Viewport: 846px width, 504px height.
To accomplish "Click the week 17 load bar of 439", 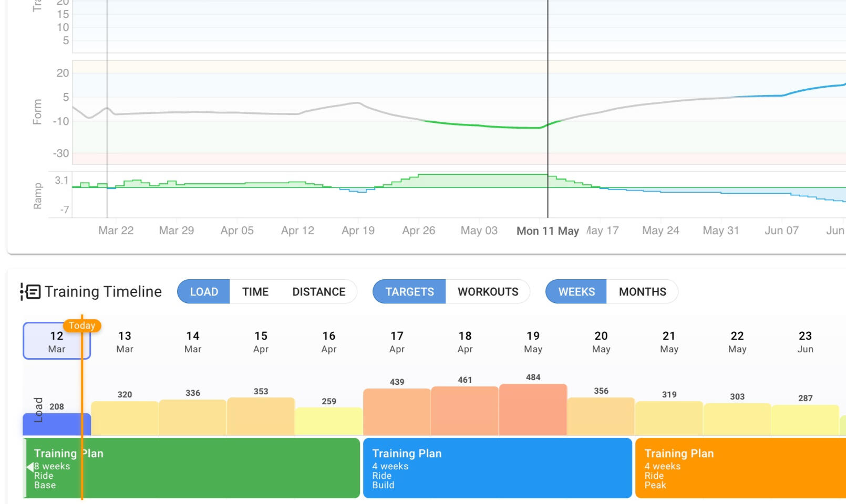I will click(397, 412).
